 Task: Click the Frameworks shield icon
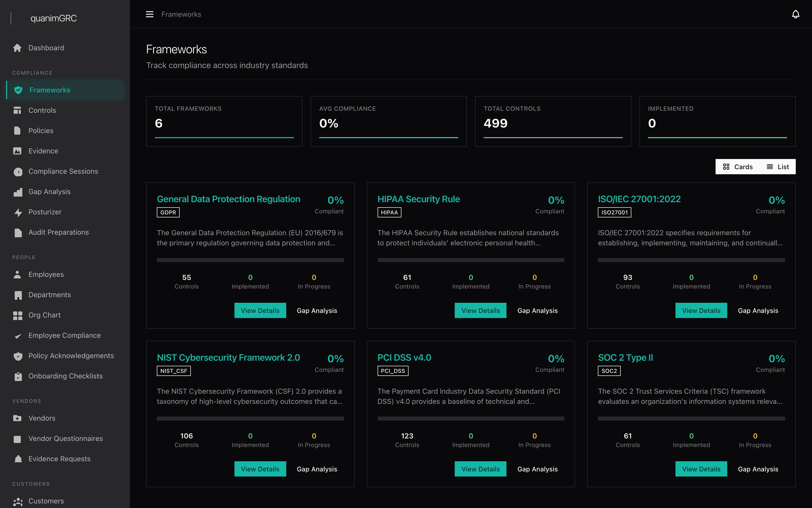tap(18, 90)
